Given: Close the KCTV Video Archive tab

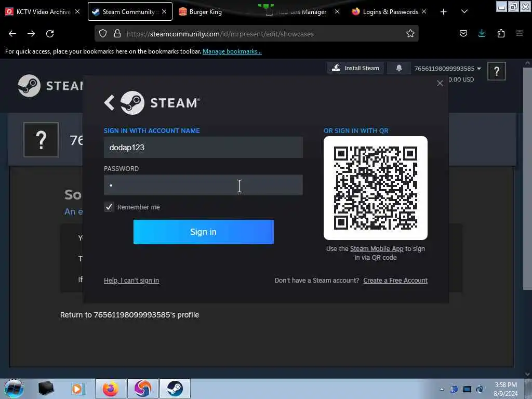Looking at the screenshot, I should click(x=77, y=11).
